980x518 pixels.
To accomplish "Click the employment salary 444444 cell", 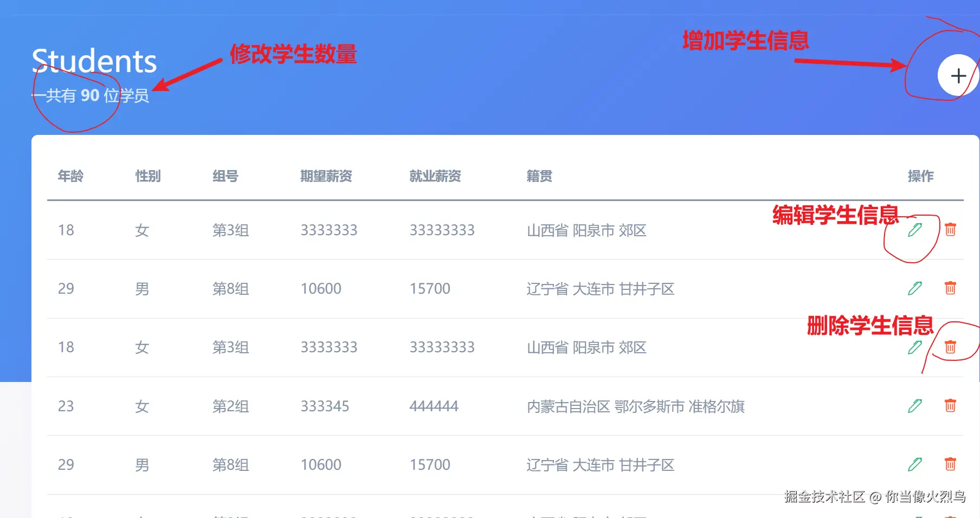I will click(434, 406).
